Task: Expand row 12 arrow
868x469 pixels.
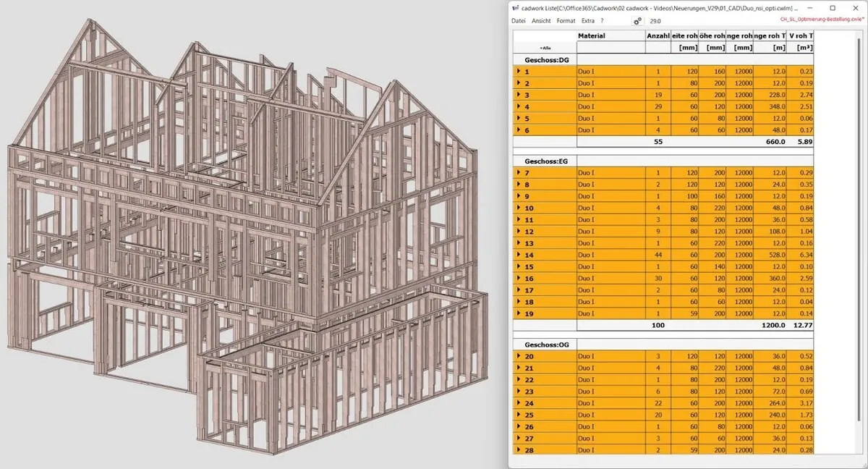Action: [519, 231]
